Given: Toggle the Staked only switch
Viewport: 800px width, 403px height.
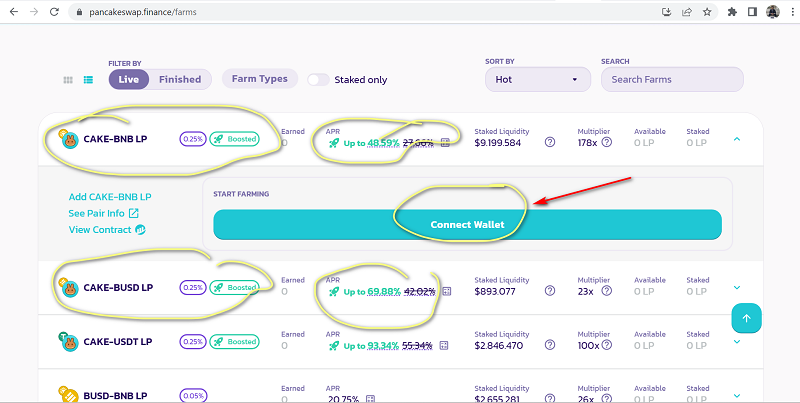Looking at the screenshot, I should click(x=319, y=80).
